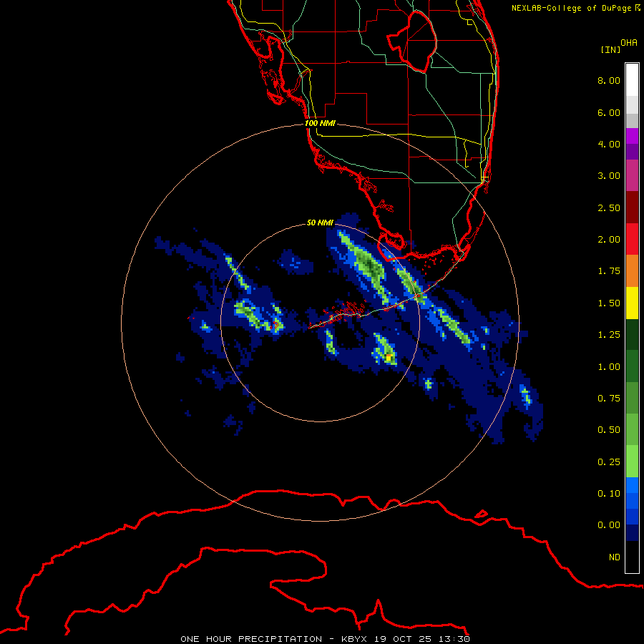Select the 4.00 legend value

[x=609, y=144]
